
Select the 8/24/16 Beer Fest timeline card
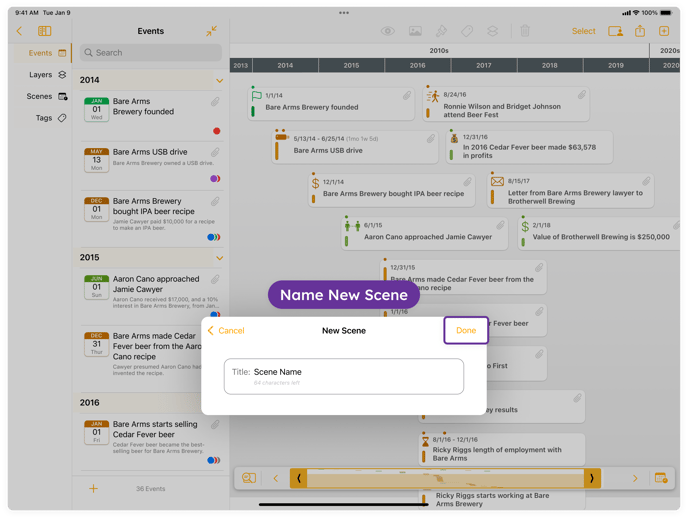point(506,104)
